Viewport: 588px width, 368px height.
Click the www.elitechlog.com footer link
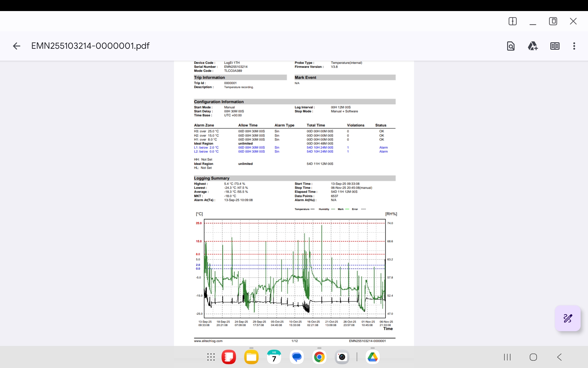point(208,341)
